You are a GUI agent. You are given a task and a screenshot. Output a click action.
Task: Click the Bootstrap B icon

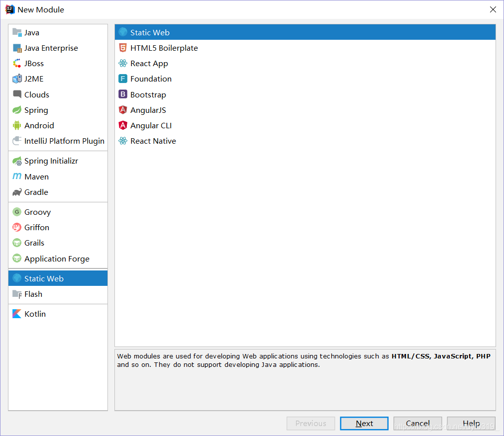coord(123,94)
